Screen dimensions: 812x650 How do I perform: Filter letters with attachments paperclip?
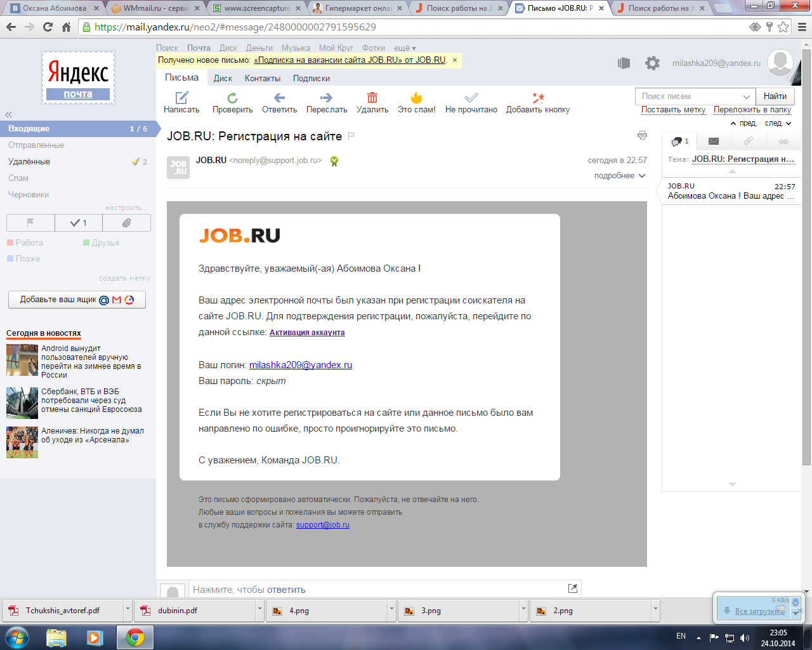pos(127,223)
